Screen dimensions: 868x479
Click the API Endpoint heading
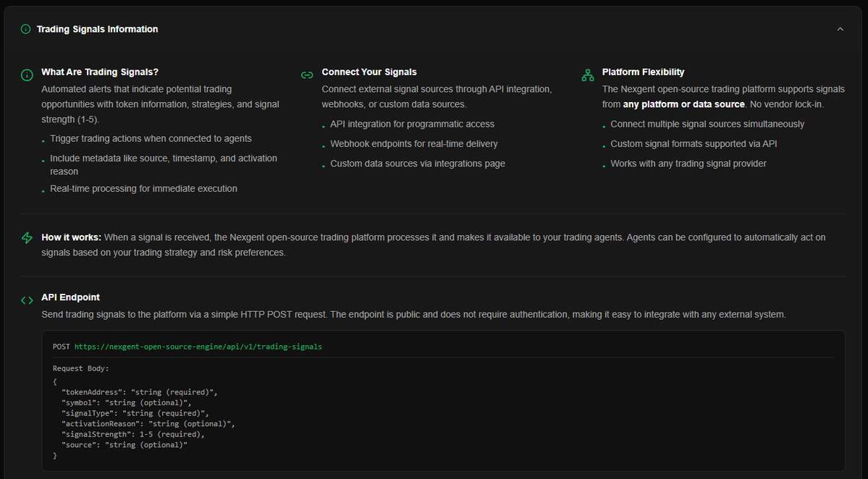tap(70, 297)
